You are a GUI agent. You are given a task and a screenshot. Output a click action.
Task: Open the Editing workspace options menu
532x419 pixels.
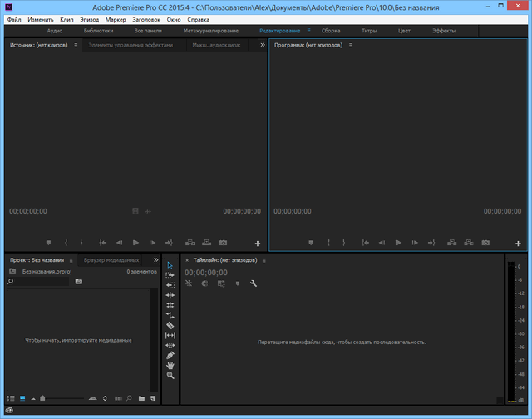[308, 30]
